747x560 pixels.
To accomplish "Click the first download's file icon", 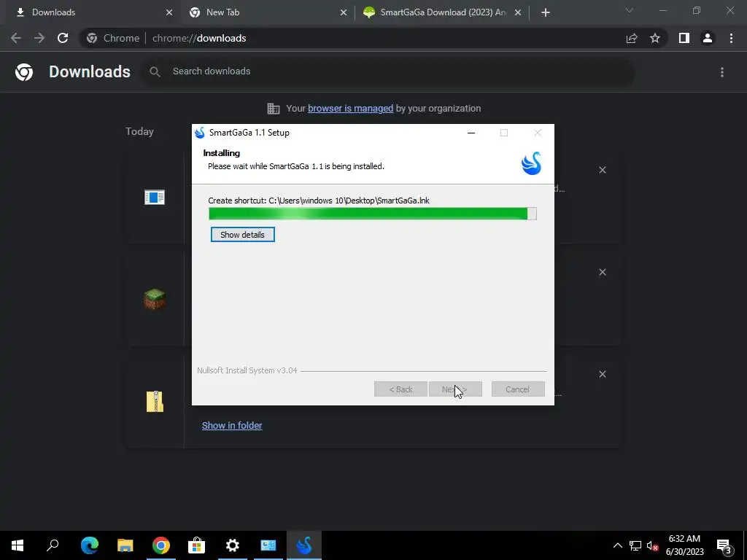I will 155,197.
